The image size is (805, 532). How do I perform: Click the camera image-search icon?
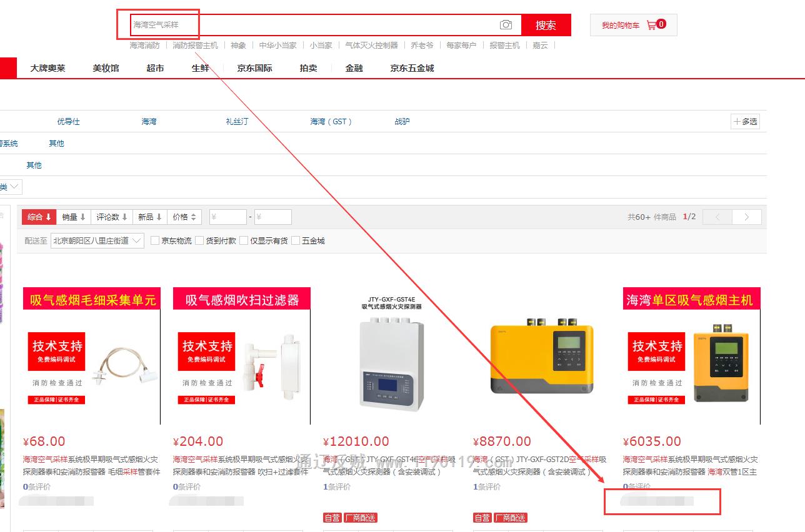pos(506,25)
